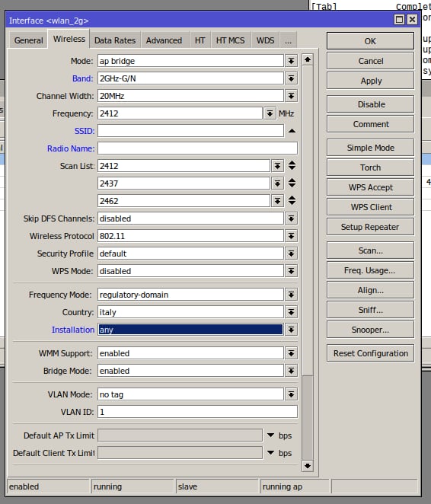Click the vertical scrollbar thumb in the Wireless panel

(308, 220)
